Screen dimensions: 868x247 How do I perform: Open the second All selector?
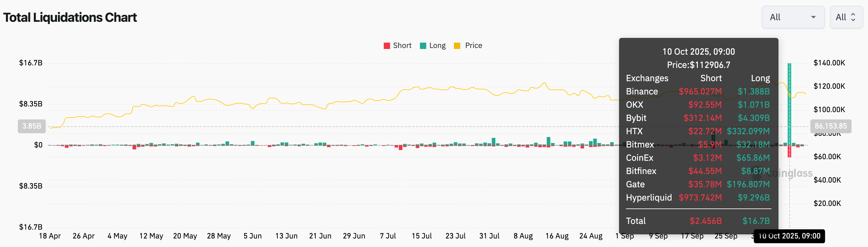click(x=846, y=17)
